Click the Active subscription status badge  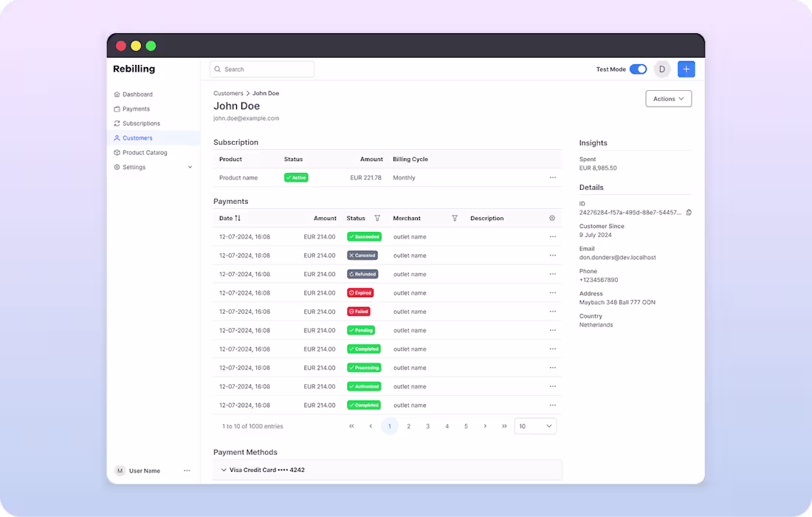[296, 178]
